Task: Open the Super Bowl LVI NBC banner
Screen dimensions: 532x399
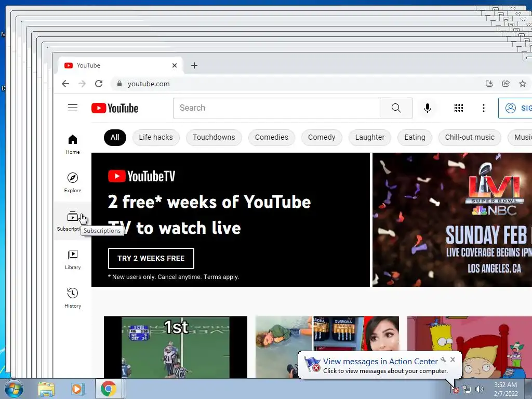Action: coord(453,220)
